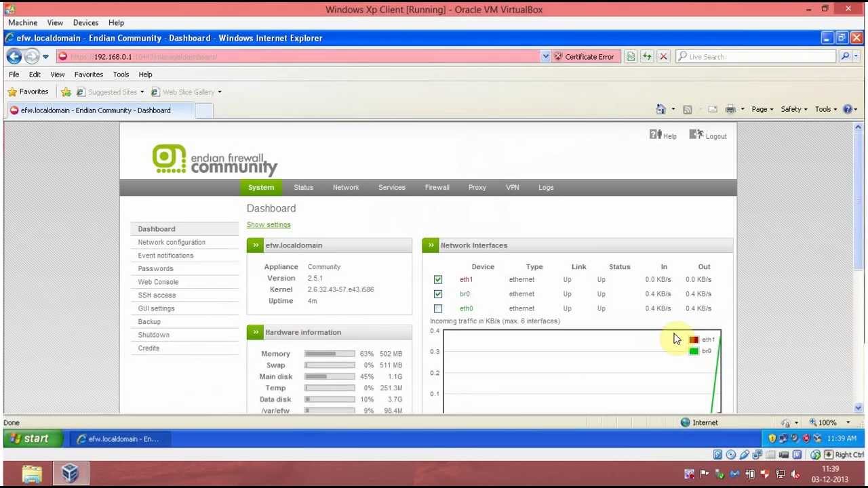This screenshot has height=488, width=868.
Task: Click the page vertical scrollbar down arrow
Action: 859,408
